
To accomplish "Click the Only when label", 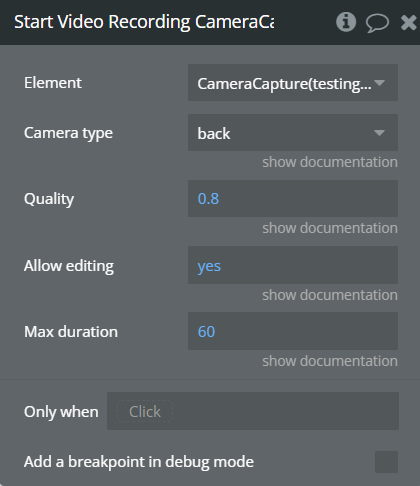I will click(61, 412).
